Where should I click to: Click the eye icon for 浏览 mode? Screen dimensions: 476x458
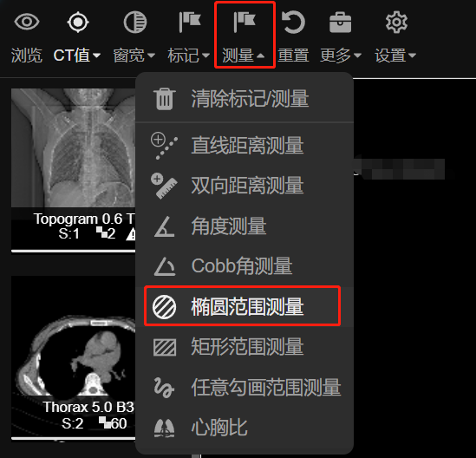coord(27,22)
